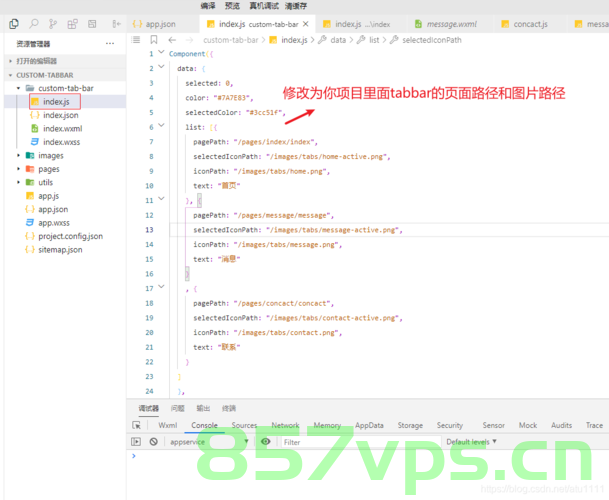609x500 pixels.
Task: Close the index.js custom-tab-bar tab
Action: pyautogui.click(x=306, y=24)
